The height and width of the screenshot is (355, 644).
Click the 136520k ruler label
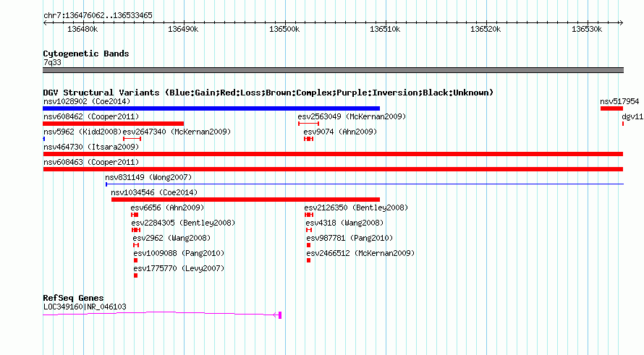486,29
